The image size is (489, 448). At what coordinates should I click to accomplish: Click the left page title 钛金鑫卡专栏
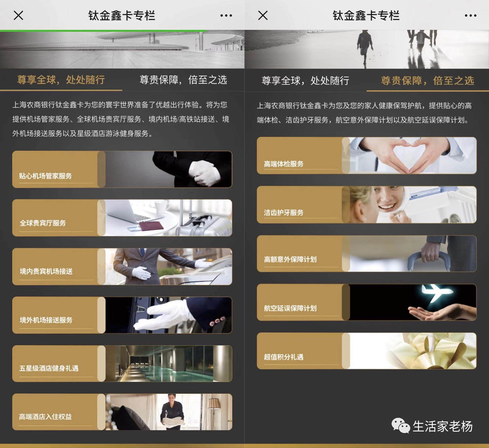tap(122, 15)
